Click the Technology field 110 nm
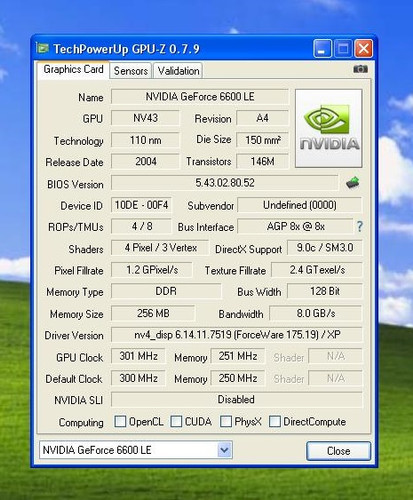413x500 pixels. click(145, 140)
